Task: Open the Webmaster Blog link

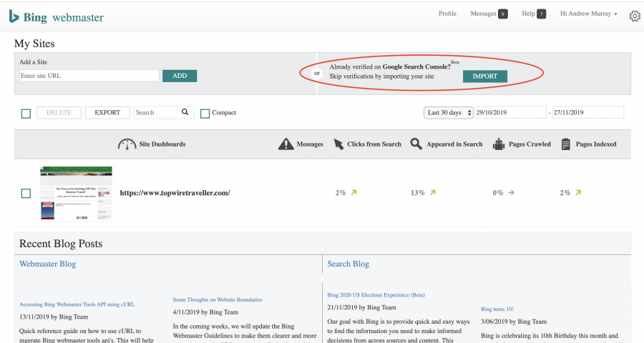Action: 48,264
